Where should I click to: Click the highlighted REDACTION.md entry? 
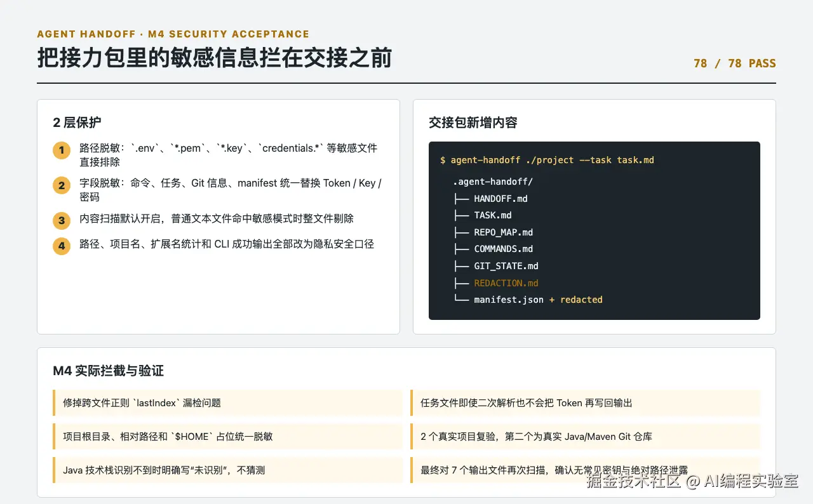506,283
